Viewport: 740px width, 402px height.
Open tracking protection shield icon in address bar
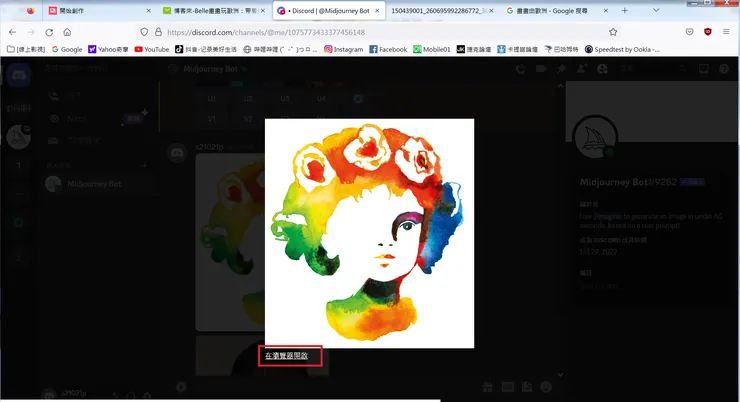144,32
